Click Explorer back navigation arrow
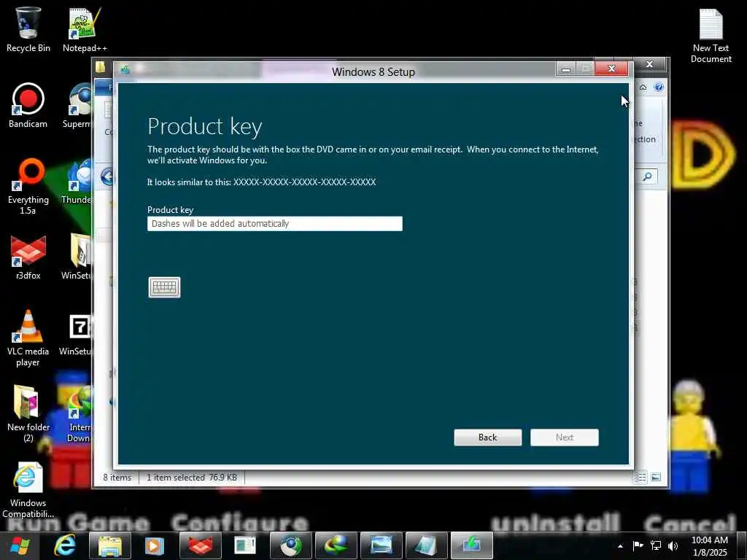Image resolution: width=747 pixels, height=560 pixels. pyautogui.click(x=107, y=177)
